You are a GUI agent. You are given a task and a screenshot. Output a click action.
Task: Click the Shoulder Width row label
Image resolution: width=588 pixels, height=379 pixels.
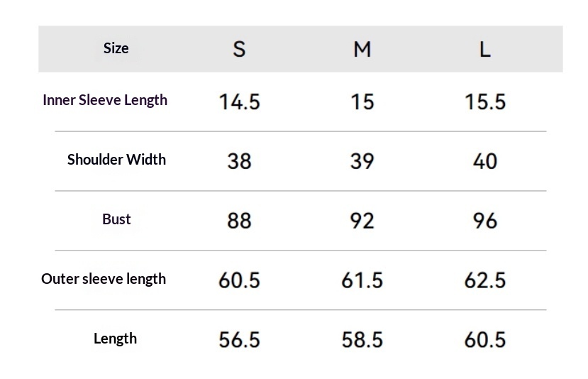116,160
